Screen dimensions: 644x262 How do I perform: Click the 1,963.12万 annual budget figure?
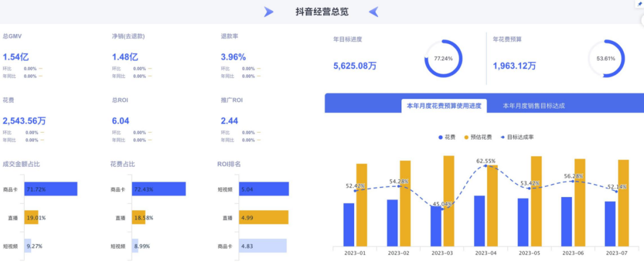[514, 65]
